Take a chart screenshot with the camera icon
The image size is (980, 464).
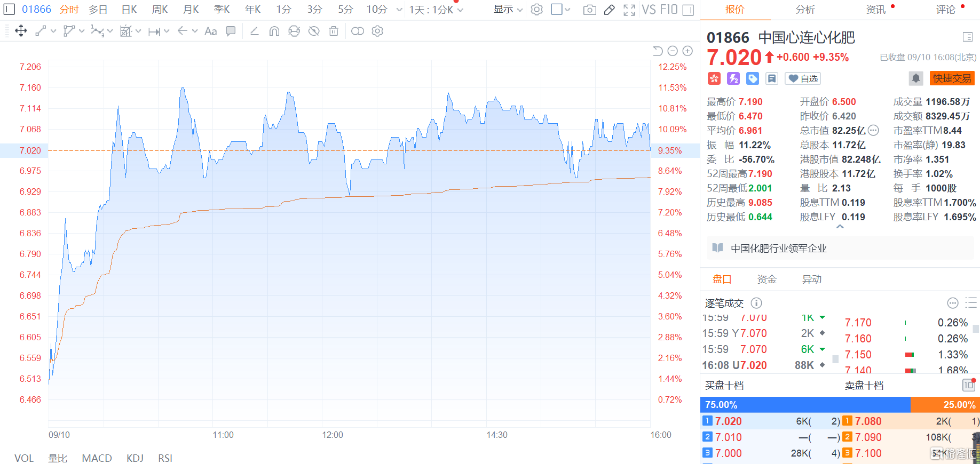pos(589,10)
